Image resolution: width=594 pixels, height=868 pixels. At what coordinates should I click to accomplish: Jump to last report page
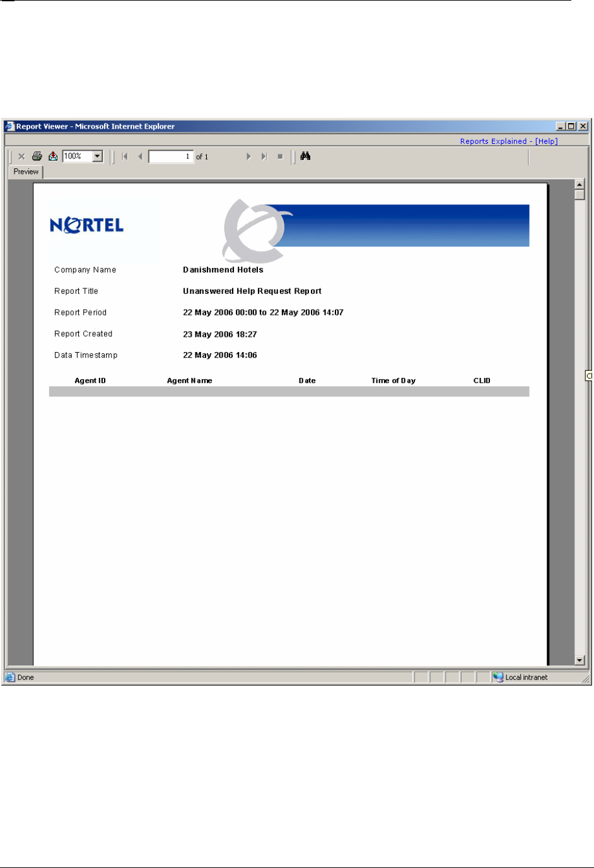(264, 156)
